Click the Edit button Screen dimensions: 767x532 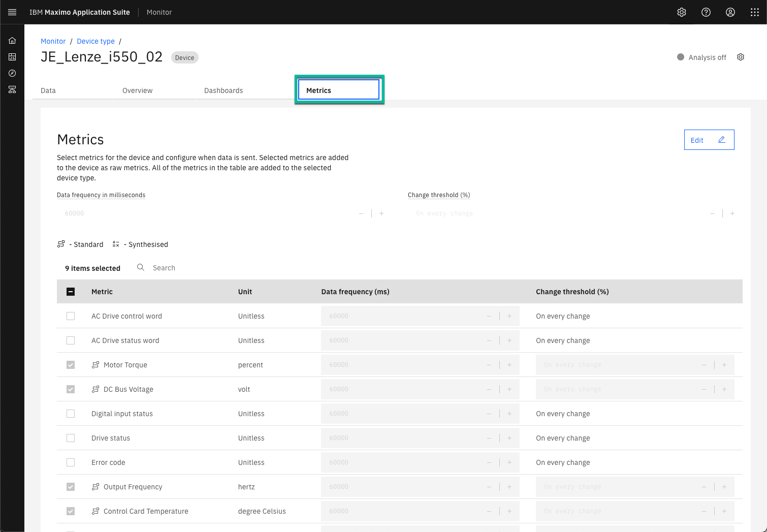click(709, 140)
